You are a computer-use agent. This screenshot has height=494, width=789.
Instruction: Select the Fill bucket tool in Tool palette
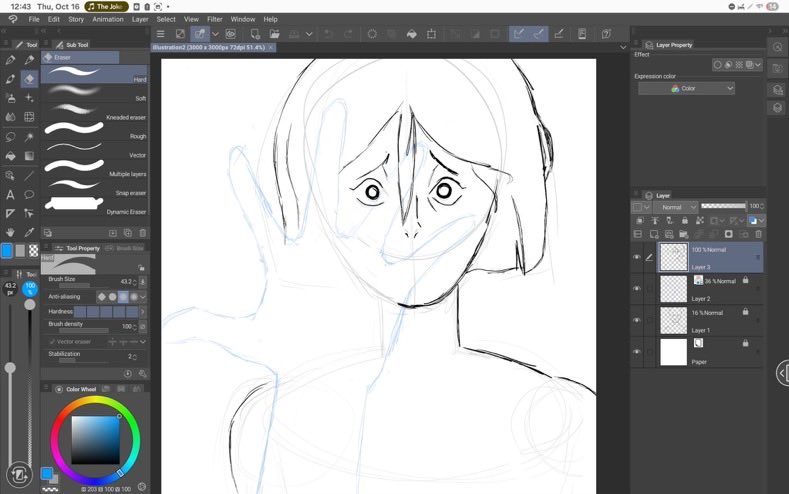tap(10, 156)
